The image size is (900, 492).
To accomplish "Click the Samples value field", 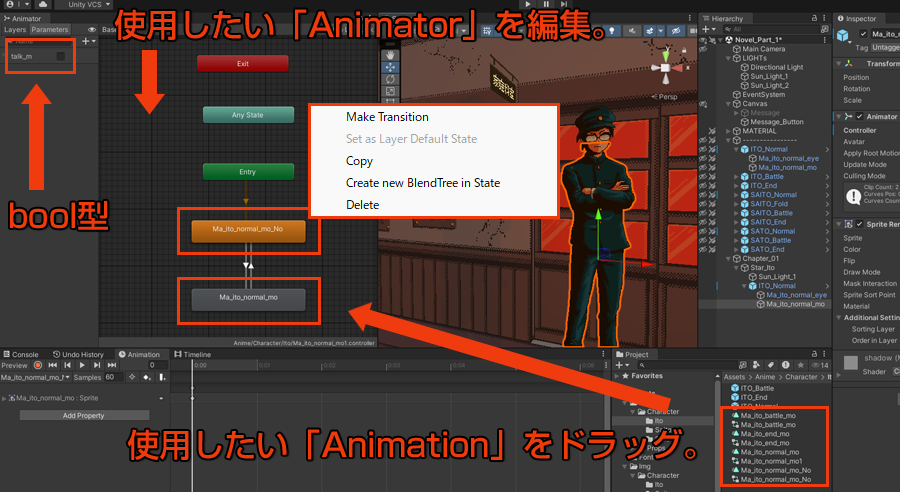I will click(111, 378).
